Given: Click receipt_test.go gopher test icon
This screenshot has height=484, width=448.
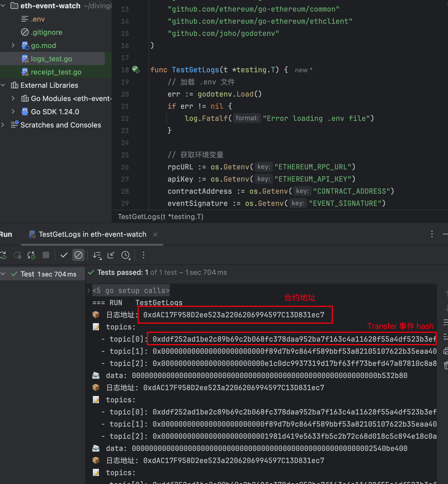Looking at the screenshot, I should (25, 72).
